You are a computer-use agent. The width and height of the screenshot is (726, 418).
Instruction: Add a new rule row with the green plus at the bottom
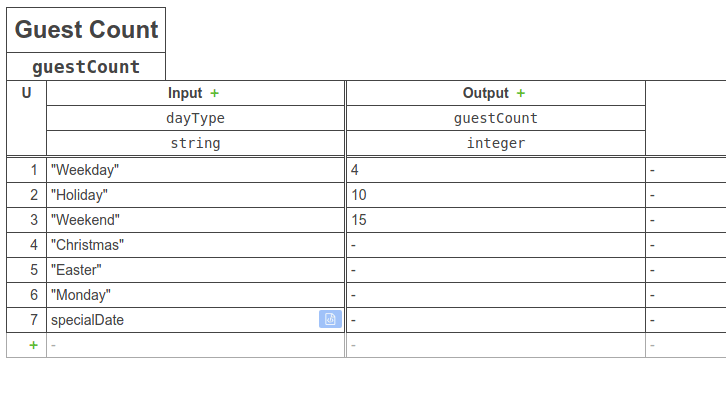(33, 345)
